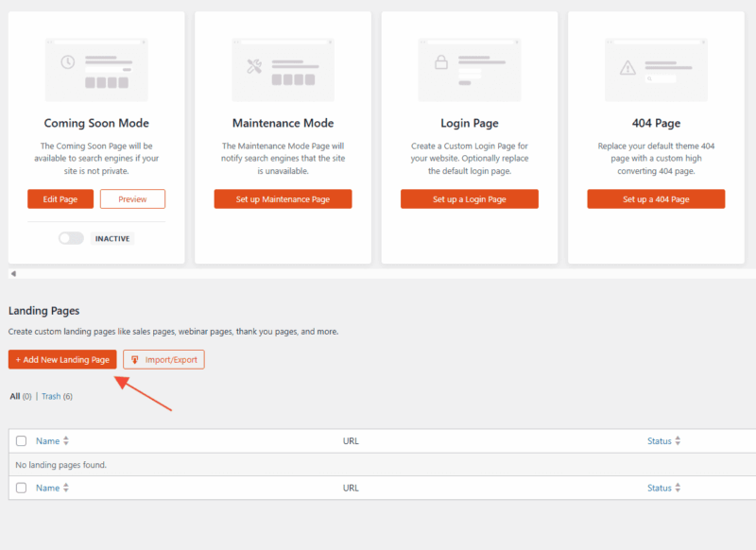Check the select-all checkbox in table footer

(x=22, y=489)
